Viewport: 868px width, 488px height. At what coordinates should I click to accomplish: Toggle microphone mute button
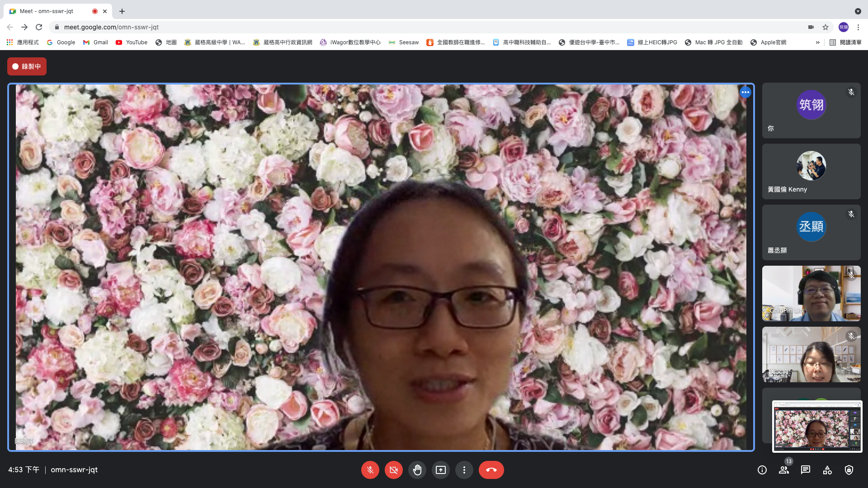click(x=370, y=470)
